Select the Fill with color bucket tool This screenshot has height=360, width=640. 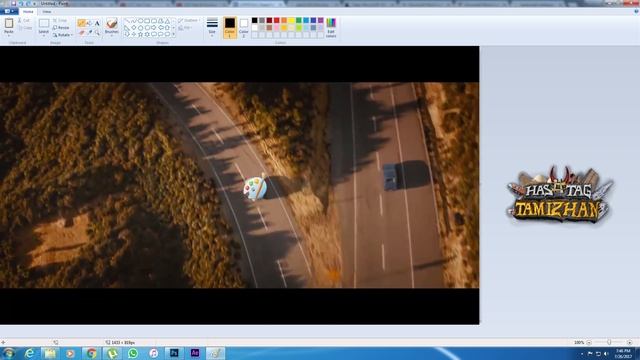[x=89, y=23]
